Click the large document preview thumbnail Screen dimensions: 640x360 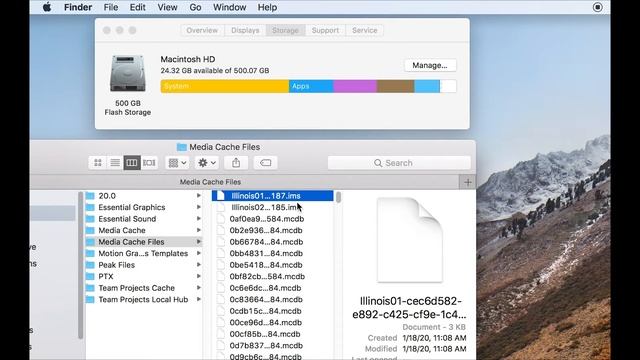coord(410,240)
